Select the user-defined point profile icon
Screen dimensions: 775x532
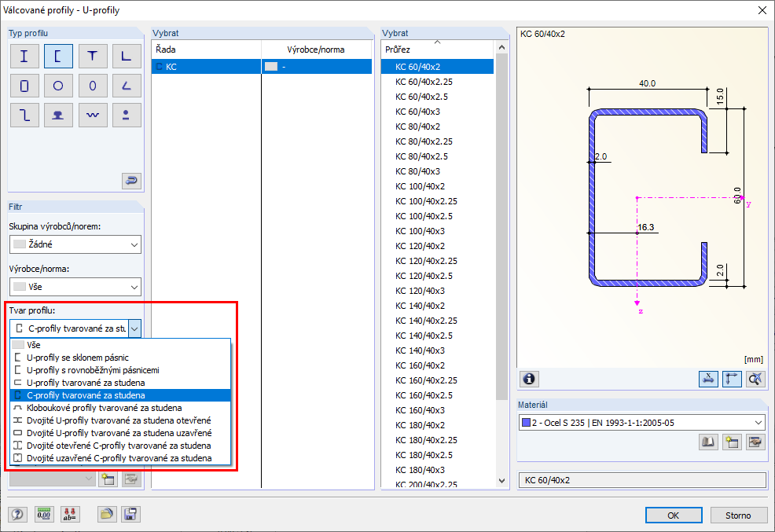[x=127, y=115]
